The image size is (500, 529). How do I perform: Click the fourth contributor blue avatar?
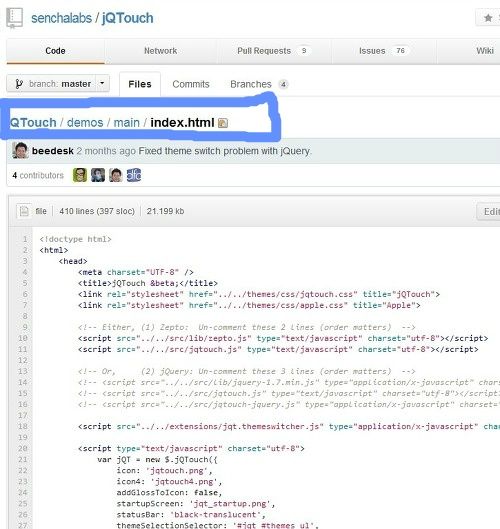pyautogui.click(x=134, y=175)
